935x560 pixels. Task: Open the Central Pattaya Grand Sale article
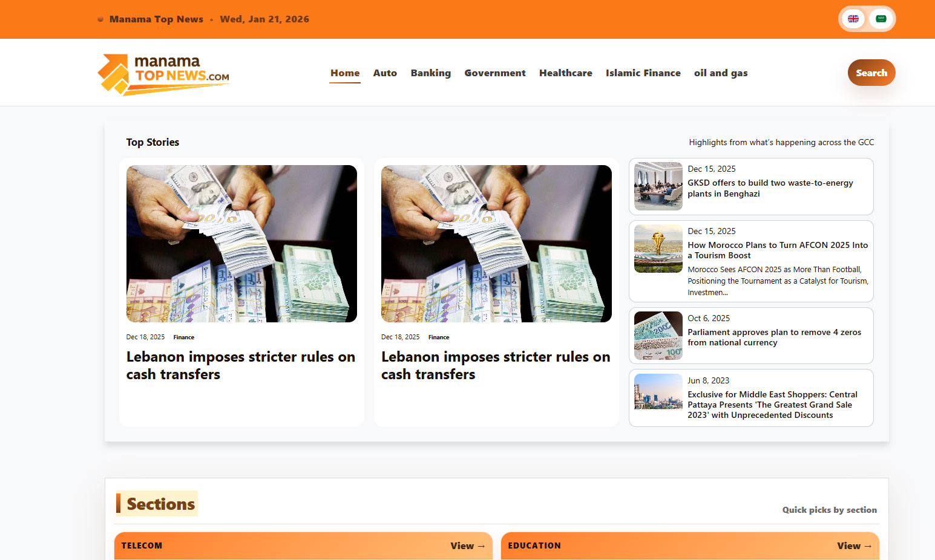click(772, 405)
